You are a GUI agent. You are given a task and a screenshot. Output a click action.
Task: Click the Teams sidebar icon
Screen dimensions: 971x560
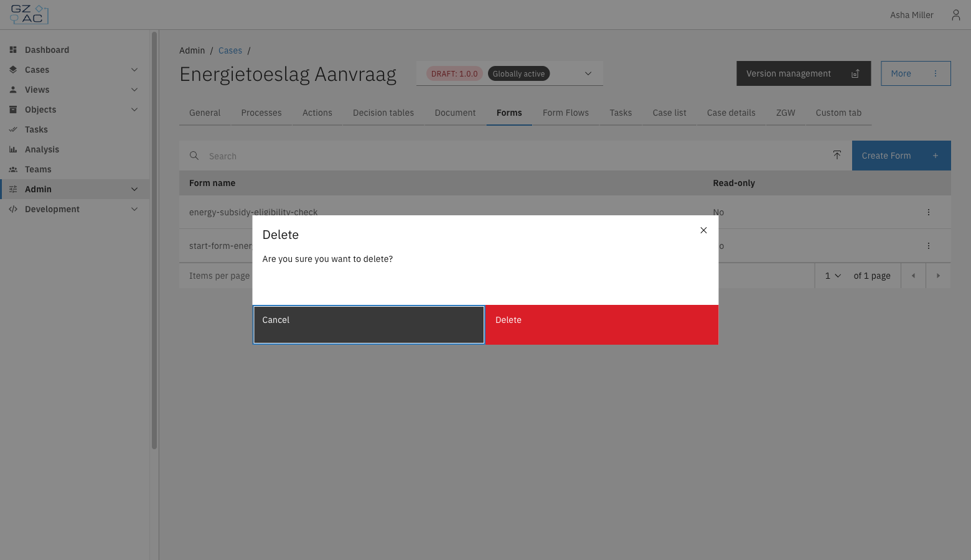click(x=13, y=169)
